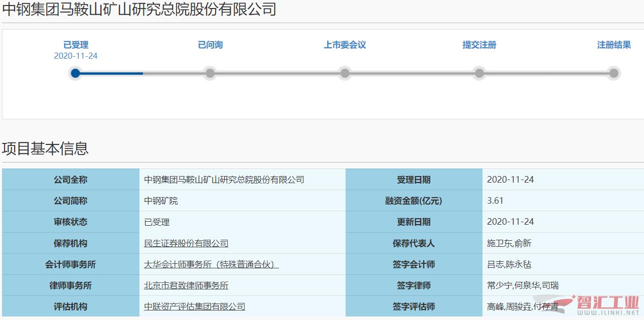The width and height of the screenshot is (644, 320).
Task: Click the 更新日期 header cell
Action: pos(414,222)
